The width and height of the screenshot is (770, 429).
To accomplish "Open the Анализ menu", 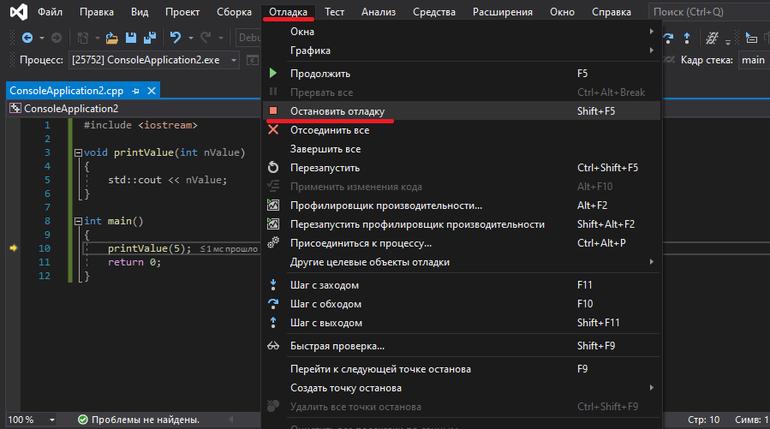I will point(378,12).
